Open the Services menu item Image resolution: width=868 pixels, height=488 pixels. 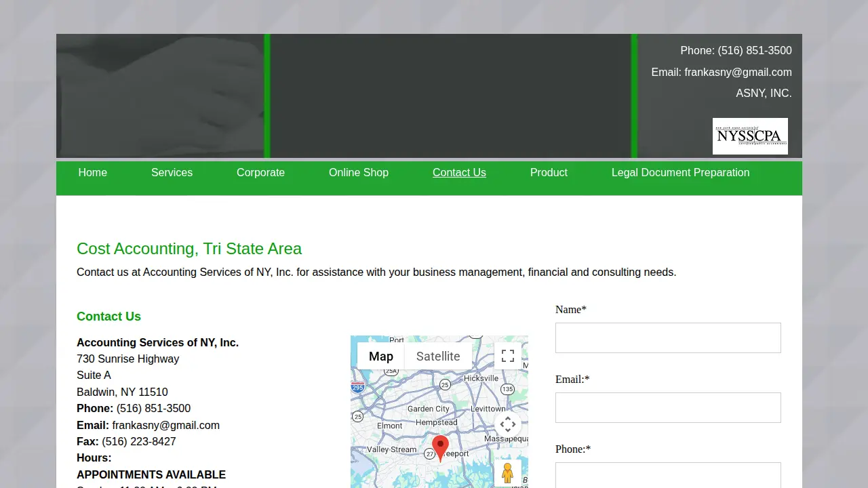pos(172,173)
